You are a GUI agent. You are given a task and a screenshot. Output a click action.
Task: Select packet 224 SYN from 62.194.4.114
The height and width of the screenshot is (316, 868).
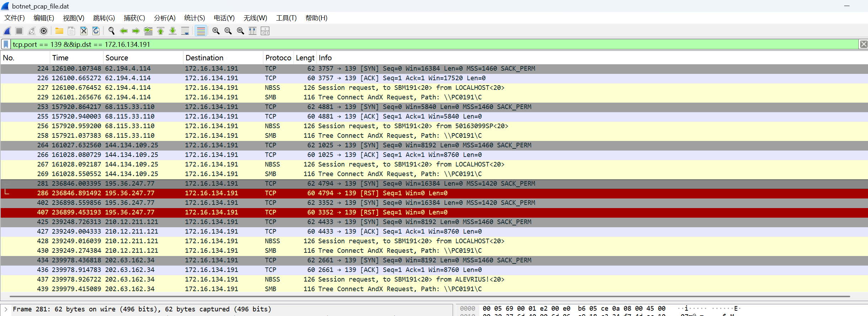tap(434, 69)
